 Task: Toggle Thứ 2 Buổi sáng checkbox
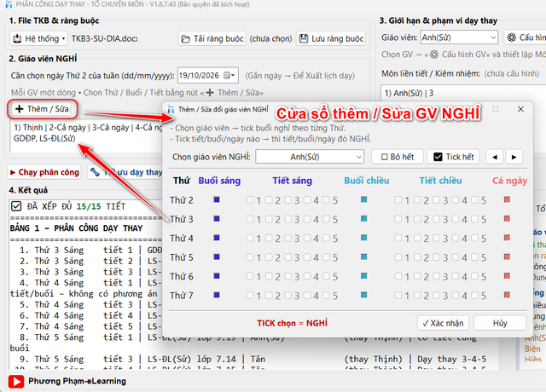(x=217, y=199)
